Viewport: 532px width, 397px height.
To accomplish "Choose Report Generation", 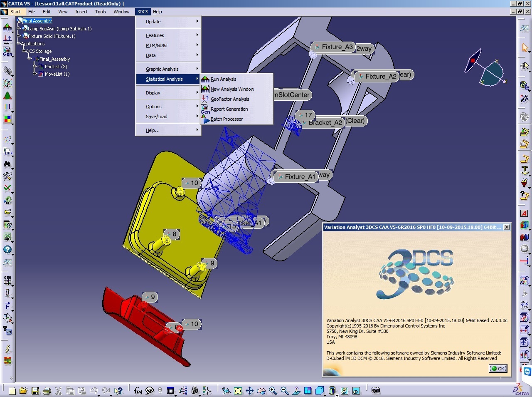I will [236, 109].
